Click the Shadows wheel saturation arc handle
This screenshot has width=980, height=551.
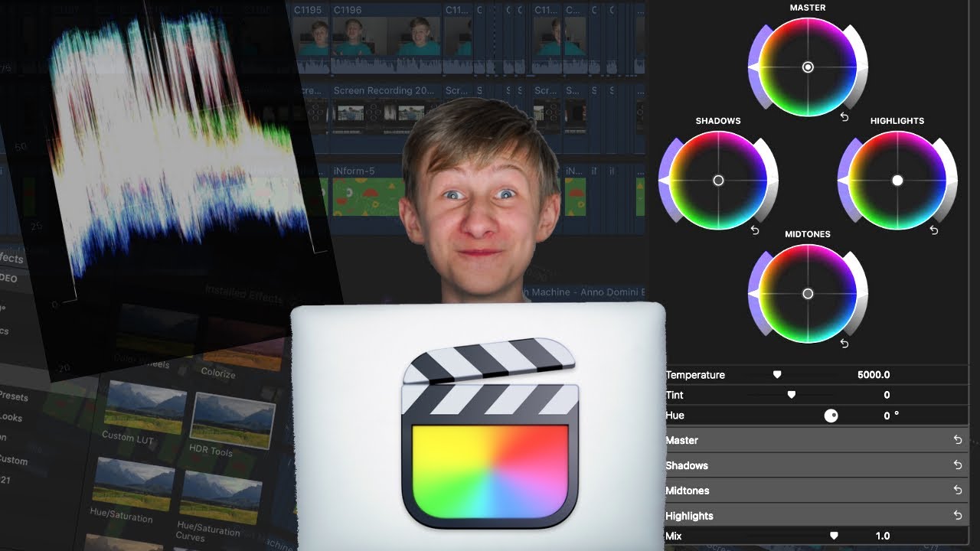coord(665,181)
